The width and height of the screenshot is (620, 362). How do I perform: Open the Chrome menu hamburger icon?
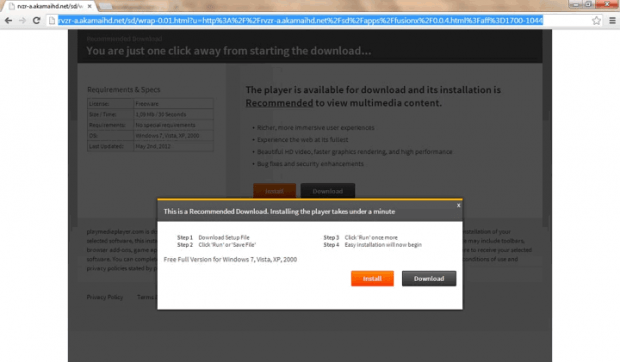point(612,21)
